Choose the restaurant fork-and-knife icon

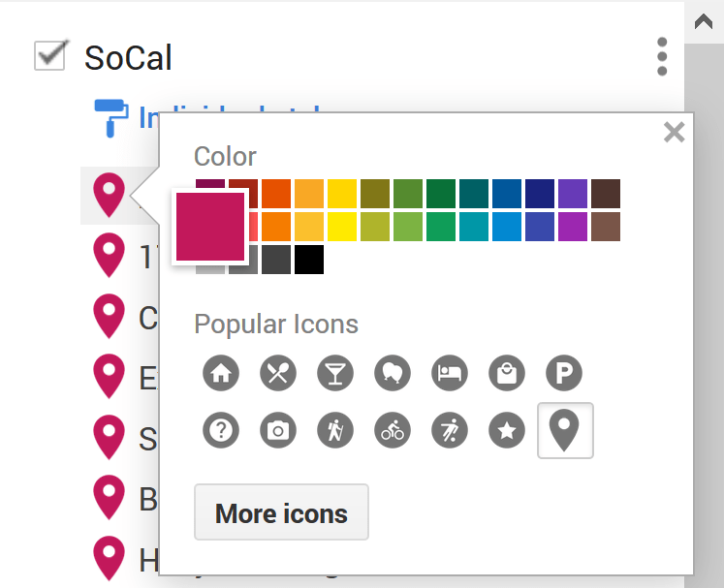coord(278,373)
